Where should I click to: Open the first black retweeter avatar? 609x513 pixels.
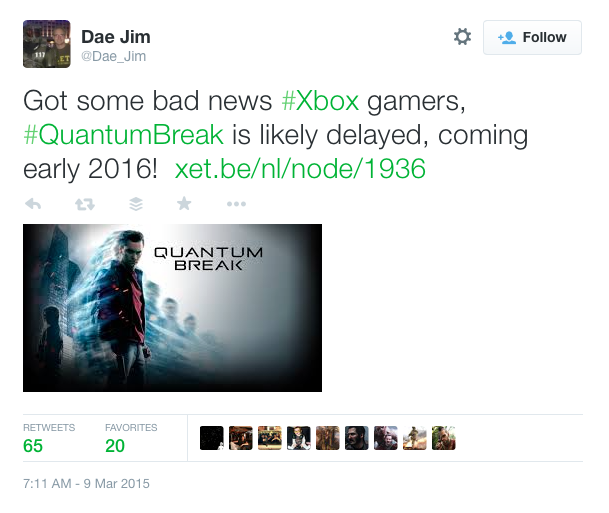[212, 438]
